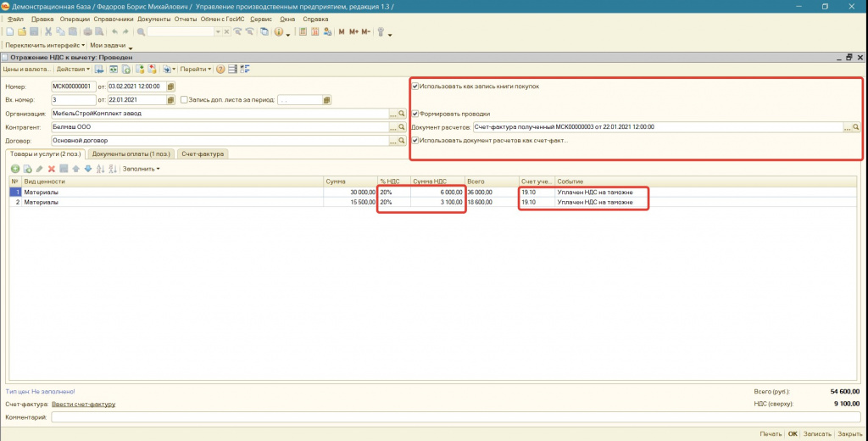The width and height of the screenshot is (868, 441).
Task: Click Sort ascending icon in table toolbar
Action: pyautogui.click(x=100, y=169)
